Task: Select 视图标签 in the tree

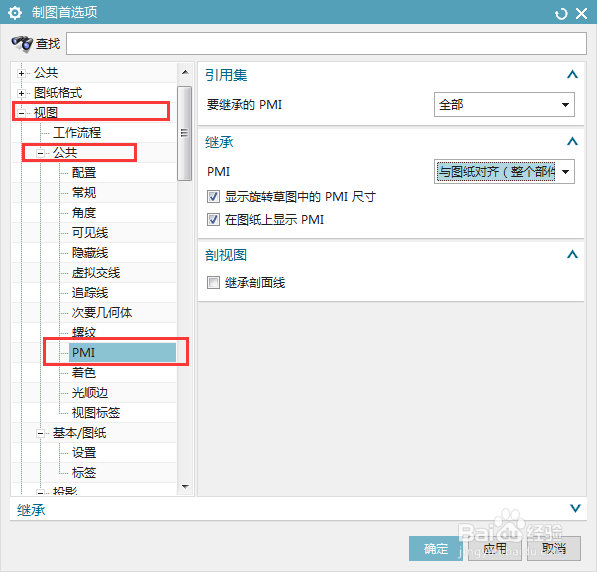Action: pyautogui.click(x=96, y=412)
